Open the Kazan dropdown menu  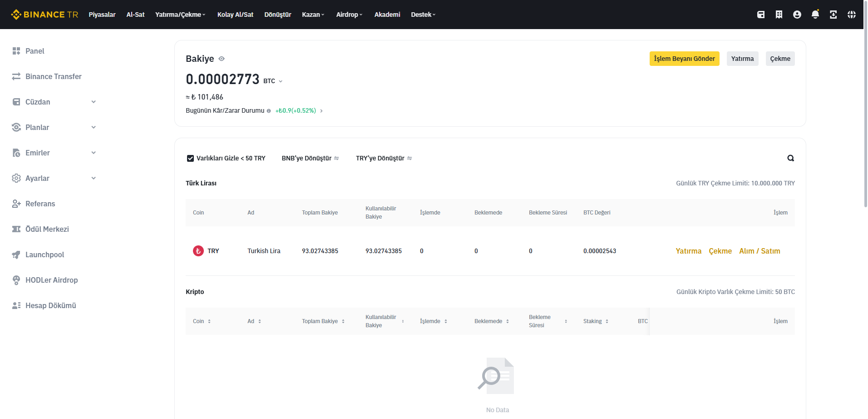[x=313, y=15]
